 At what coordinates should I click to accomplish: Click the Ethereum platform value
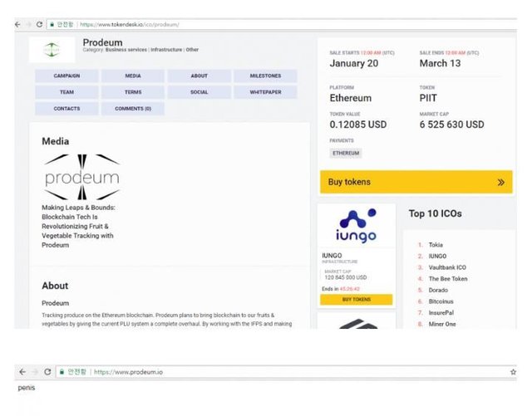351,98
